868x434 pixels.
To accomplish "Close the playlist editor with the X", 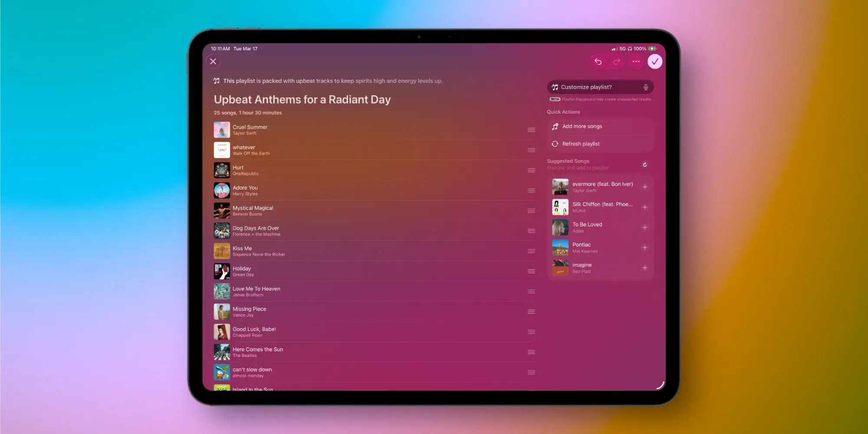I will [213, 62].
